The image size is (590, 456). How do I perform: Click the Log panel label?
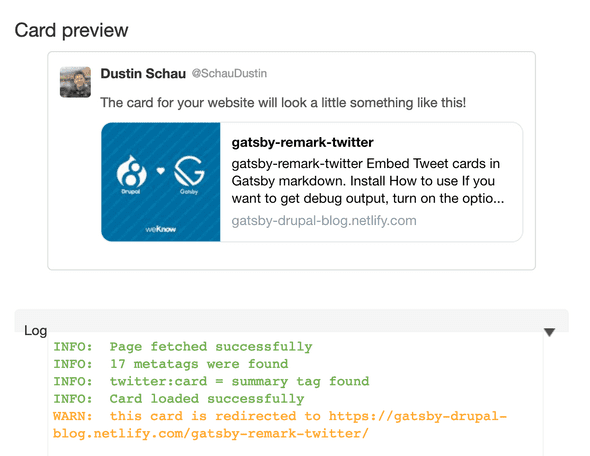point(35,331)
